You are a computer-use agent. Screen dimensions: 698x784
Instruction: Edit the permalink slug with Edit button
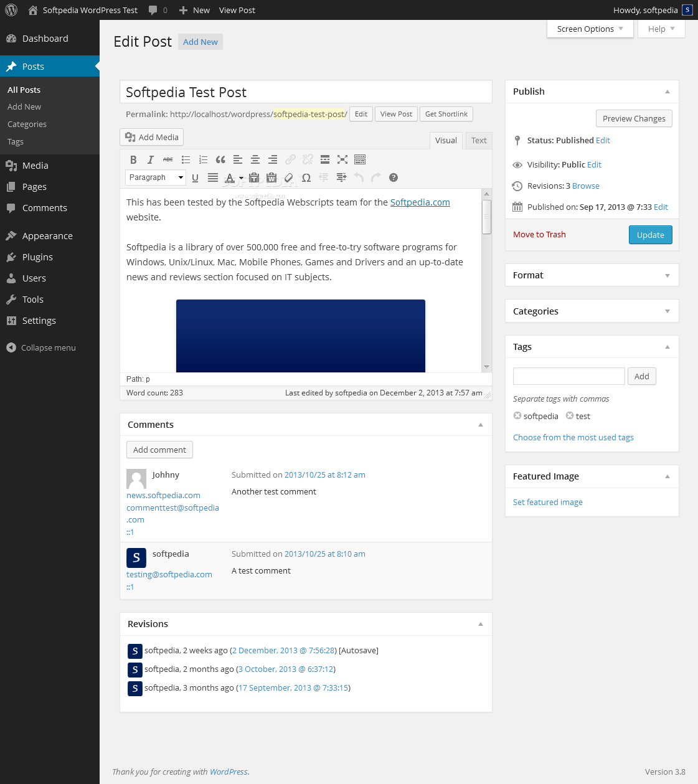pos(361,114)
